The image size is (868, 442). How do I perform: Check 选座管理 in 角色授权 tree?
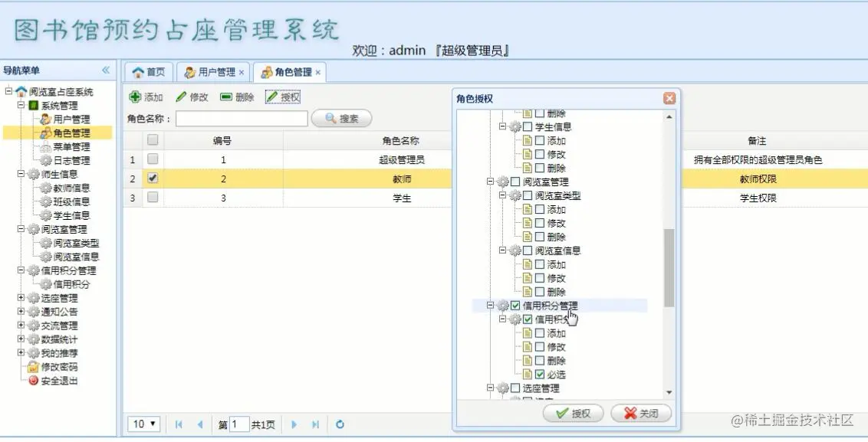point(515,388)
